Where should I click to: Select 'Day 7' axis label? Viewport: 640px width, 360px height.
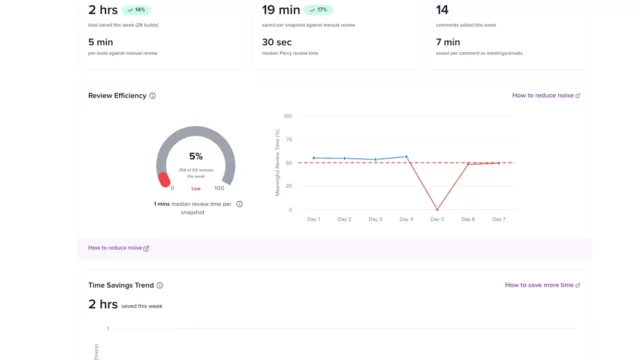tap(499, 219)
